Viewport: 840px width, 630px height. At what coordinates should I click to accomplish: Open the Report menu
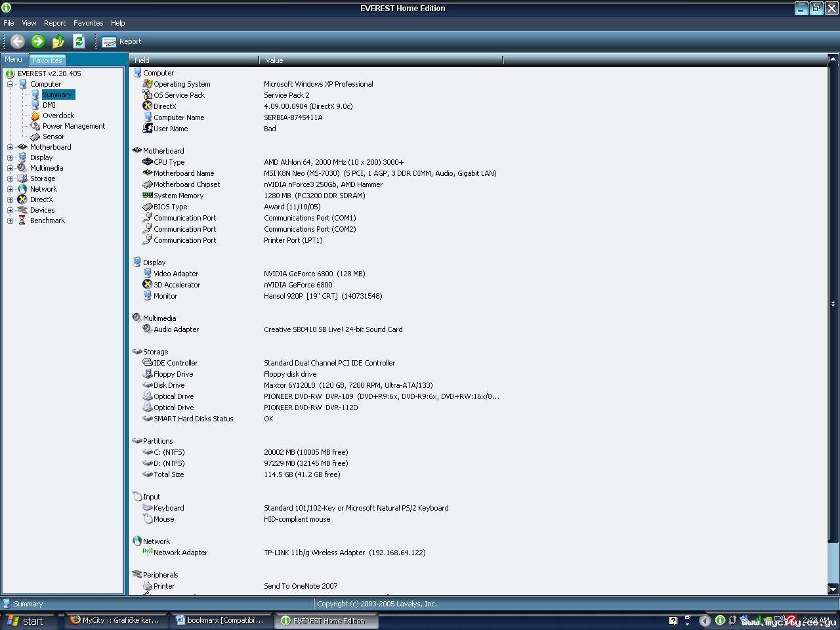coord(54,23)
